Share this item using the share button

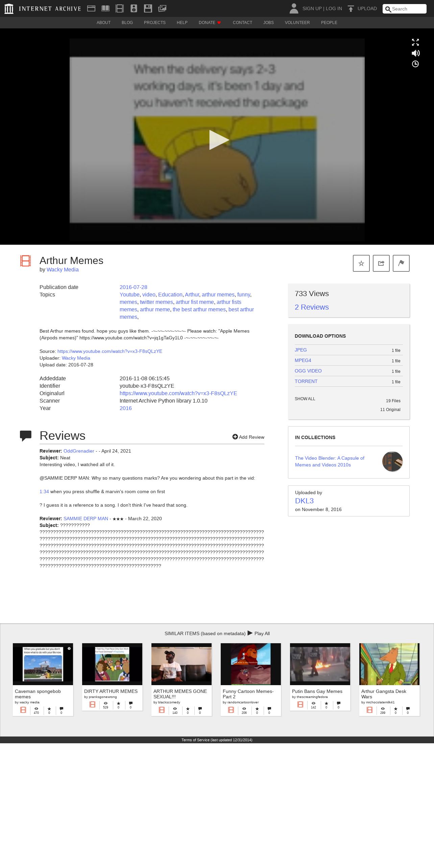tap(381, 263)
